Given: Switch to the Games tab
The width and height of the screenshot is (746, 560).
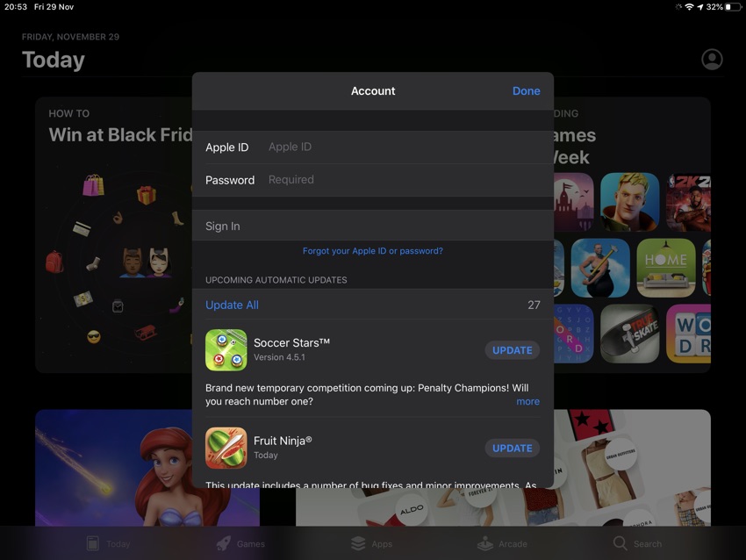Looking at the screenshot, I should click(x=240, y=543).
